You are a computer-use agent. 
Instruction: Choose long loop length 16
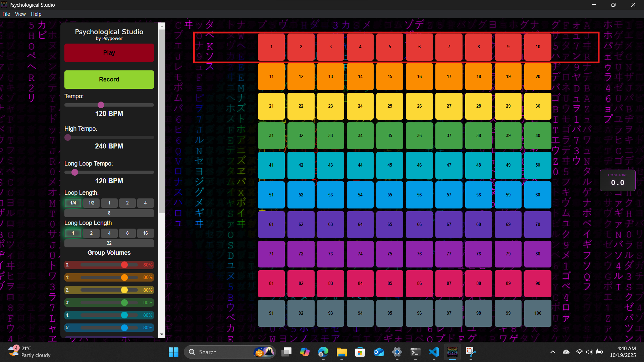click(145, 233)
